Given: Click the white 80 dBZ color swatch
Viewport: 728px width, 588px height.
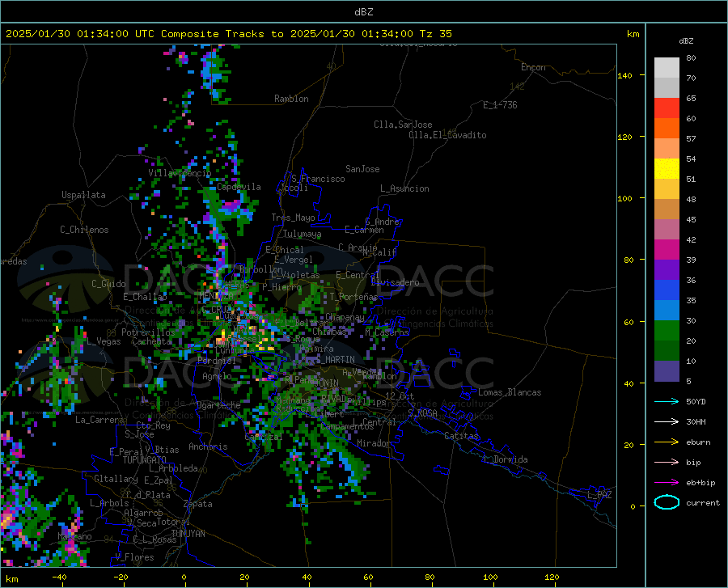Looking at the screenshot, I should point(667,68).
